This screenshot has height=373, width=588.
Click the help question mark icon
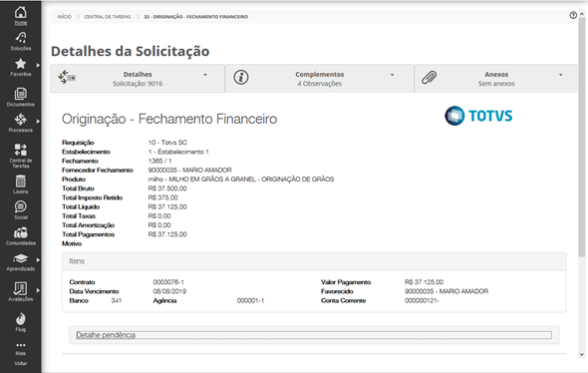(x=573, y=15)
